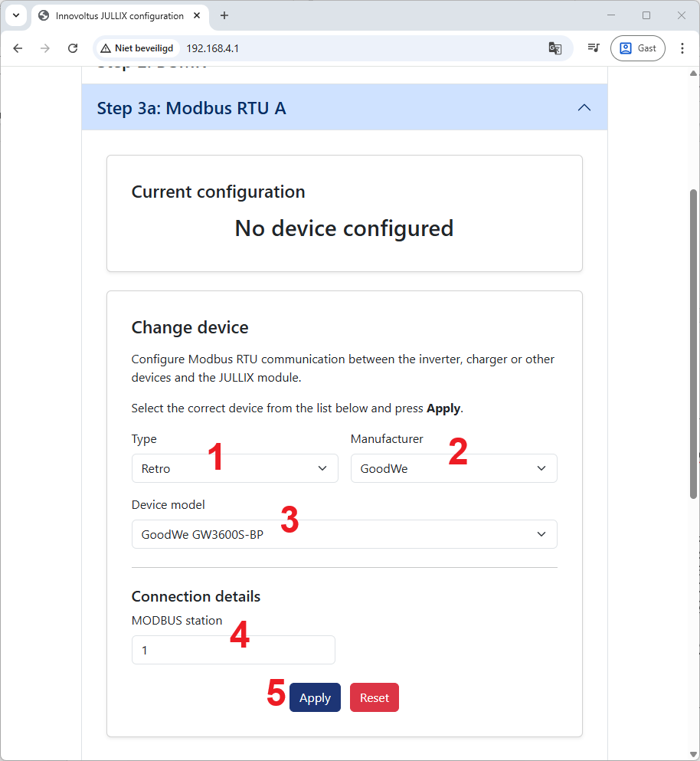Image resolution: width=700 pixels, height=761 pixels.
Task: Open Device model dropdown GoodWe GW3600S-BP
Action: [344, 534]
